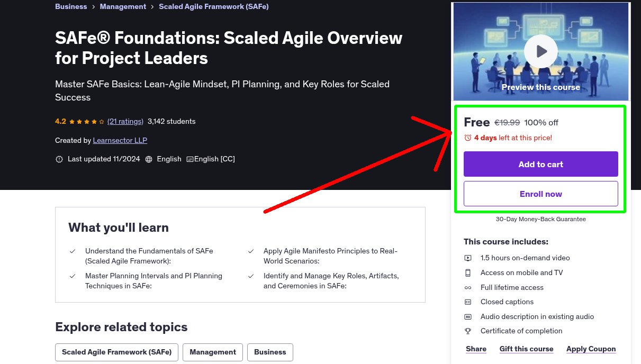Click the alarm clock icon beside 4 days
Screen dimensions: 641x364
pyautogui.click(x=468, y=138)
